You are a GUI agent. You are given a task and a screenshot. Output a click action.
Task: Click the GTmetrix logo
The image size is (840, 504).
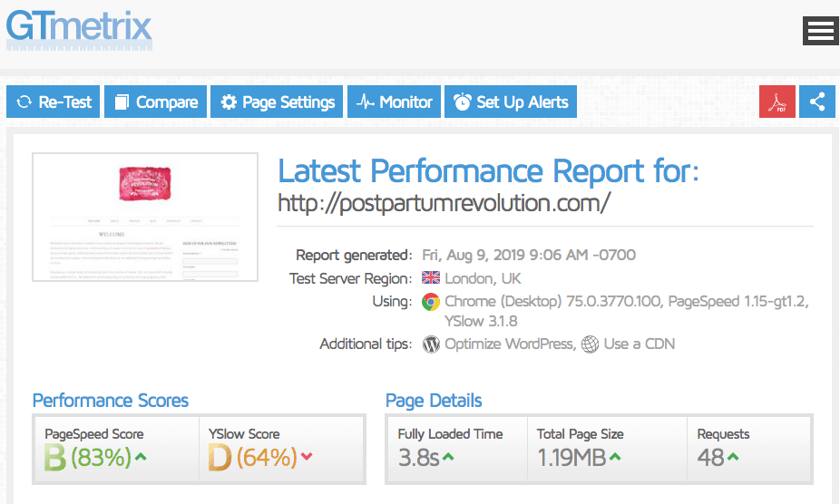click(x=79, y=30)
